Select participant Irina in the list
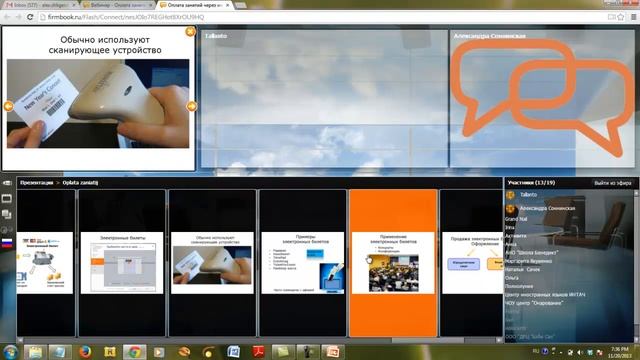This screenshot has height=360, width=640. tap(510, 227)
